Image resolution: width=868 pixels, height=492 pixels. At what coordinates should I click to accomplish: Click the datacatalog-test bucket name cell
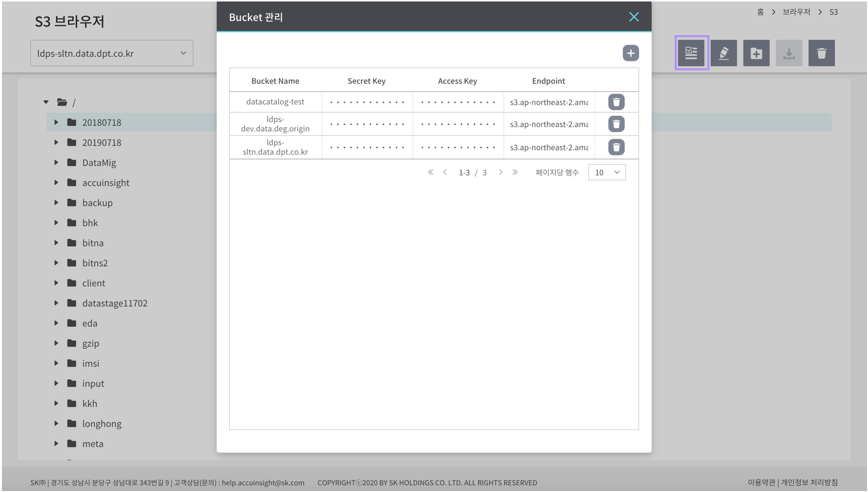[x=275, y=102]
